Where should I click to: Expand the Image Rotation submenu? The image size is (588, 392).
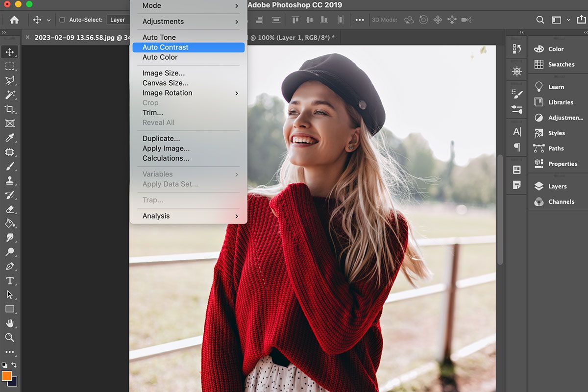tap(167, 93)
